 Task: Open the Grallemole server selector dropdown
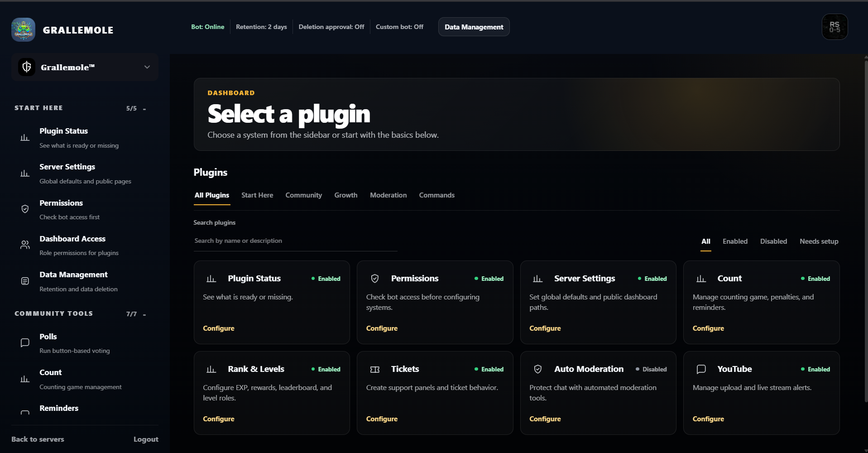[x=85, y=67]
